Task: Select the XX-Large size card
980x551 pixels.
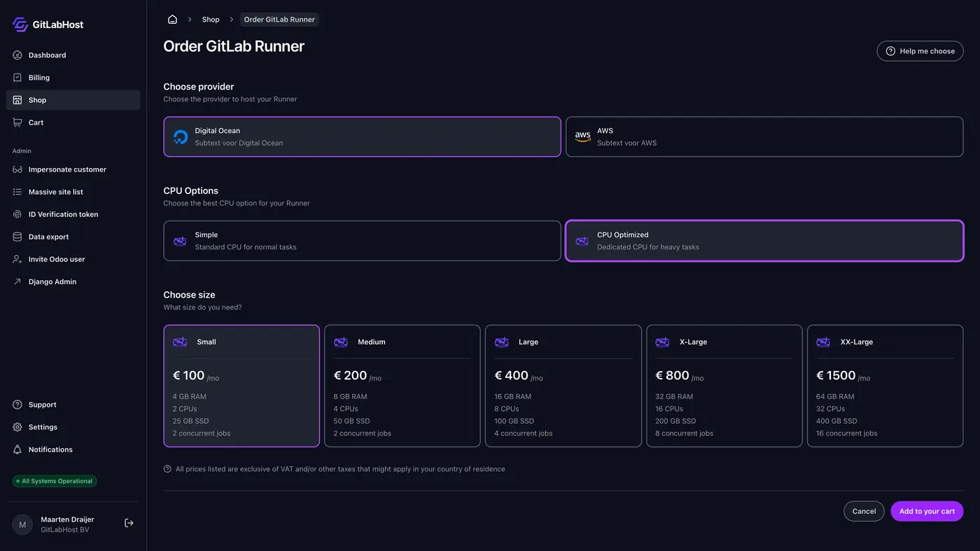Action: pos(885,386)
